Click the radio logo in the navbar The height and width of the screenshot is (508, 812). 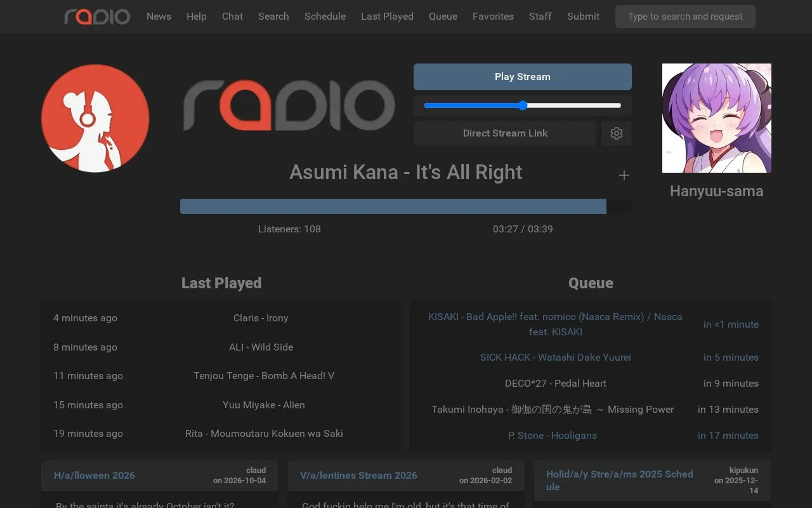[97, 17]
